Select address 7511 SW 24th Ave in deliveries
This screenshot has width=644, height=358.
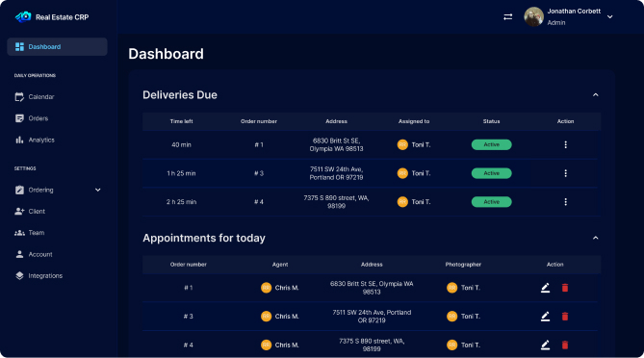[x=336, y=173]
